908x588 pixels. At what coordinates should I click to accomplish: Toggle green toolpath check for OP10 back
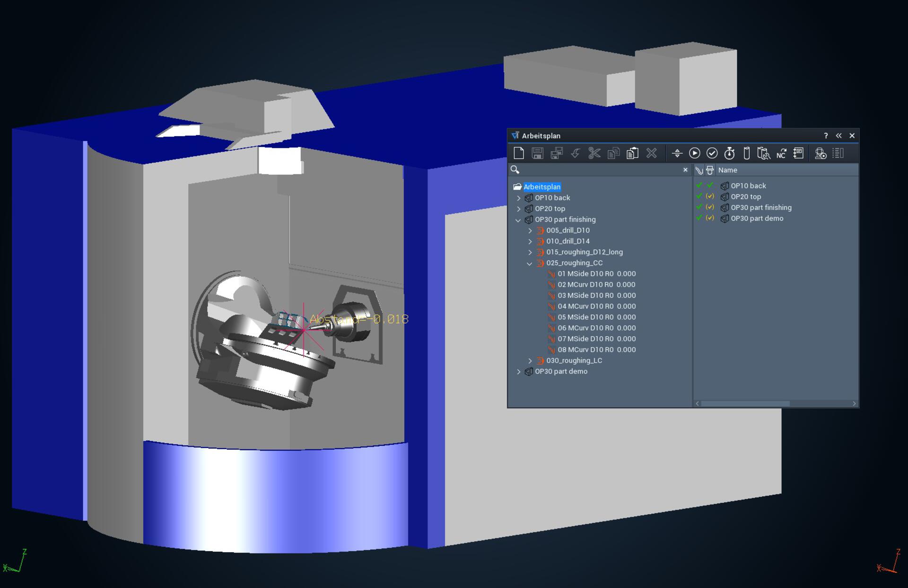pyautogui.click(x=699, y=186)
